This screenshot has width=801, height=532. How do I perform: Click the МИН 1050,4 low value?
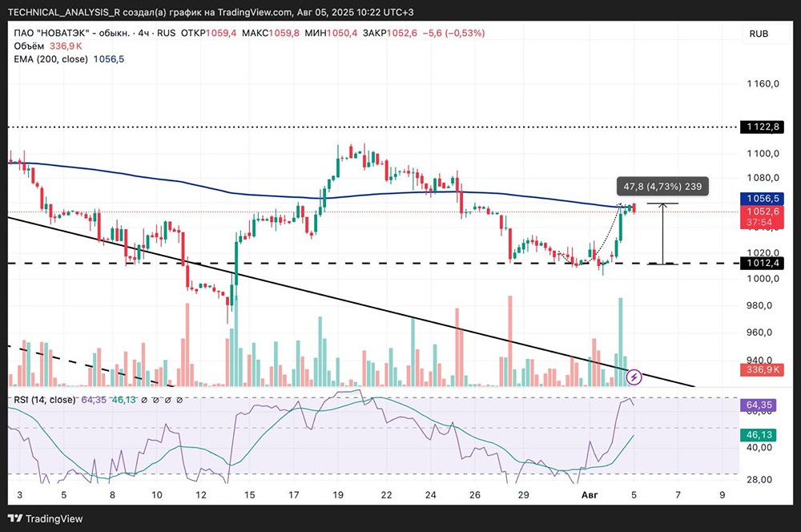point(331,33)
